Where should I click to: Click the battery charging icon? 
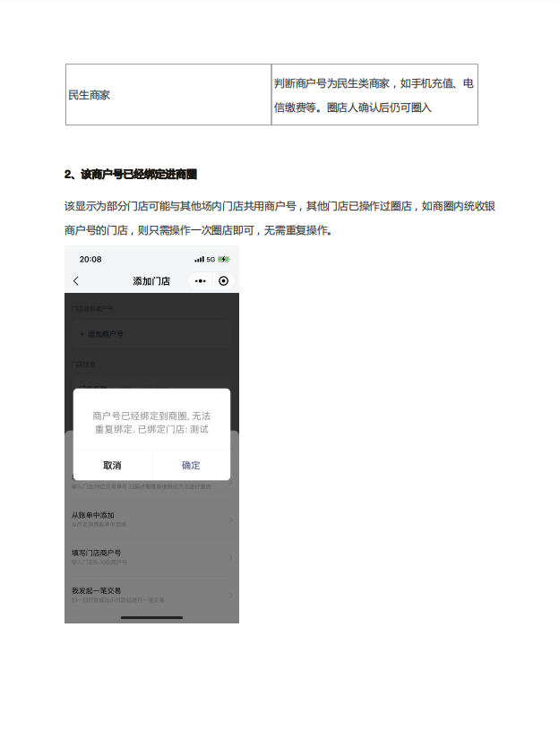click(x=224, y=260)
